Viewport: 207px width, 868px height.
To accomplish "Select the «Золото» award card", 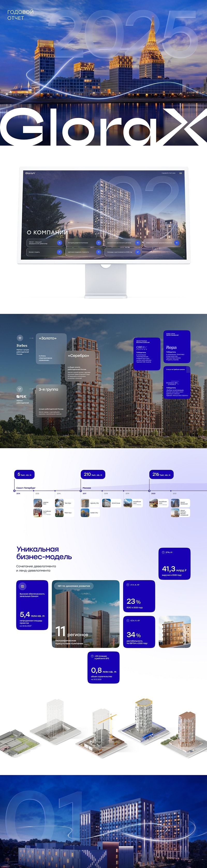I will [x=51, y=349].
